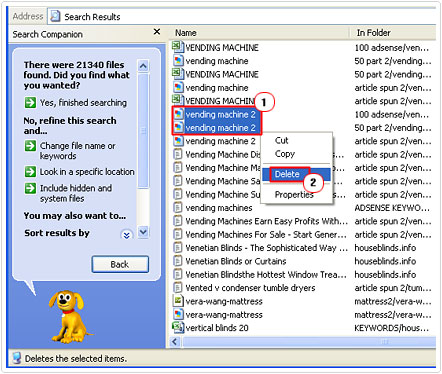
Task: Click Search Companion vertical scrollbar thumb
Action: pyautogui.click(x=143, y=130)
